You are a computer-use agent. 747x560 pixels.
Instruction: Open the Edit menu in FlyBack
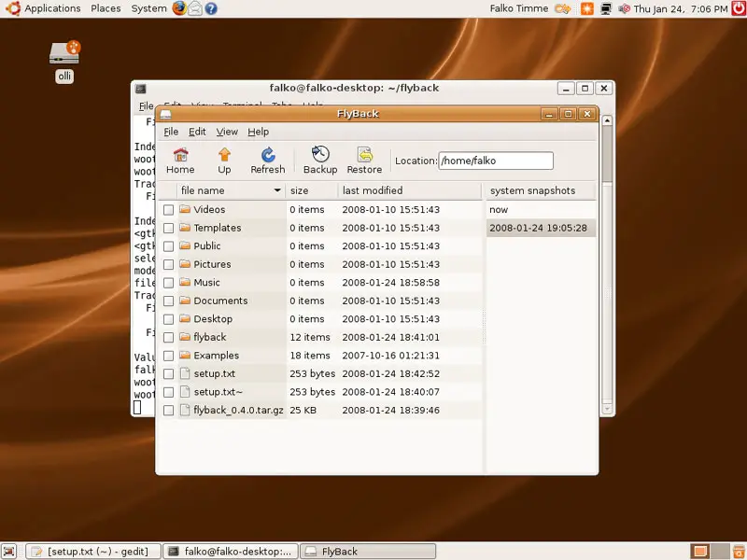point(197,132)
